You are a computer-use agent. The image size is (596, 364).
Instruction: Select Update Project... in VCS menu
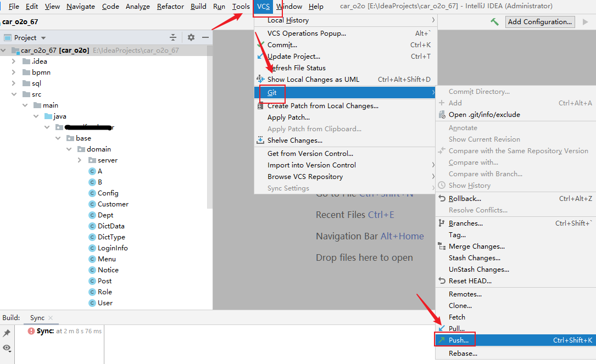click(345, 57)
